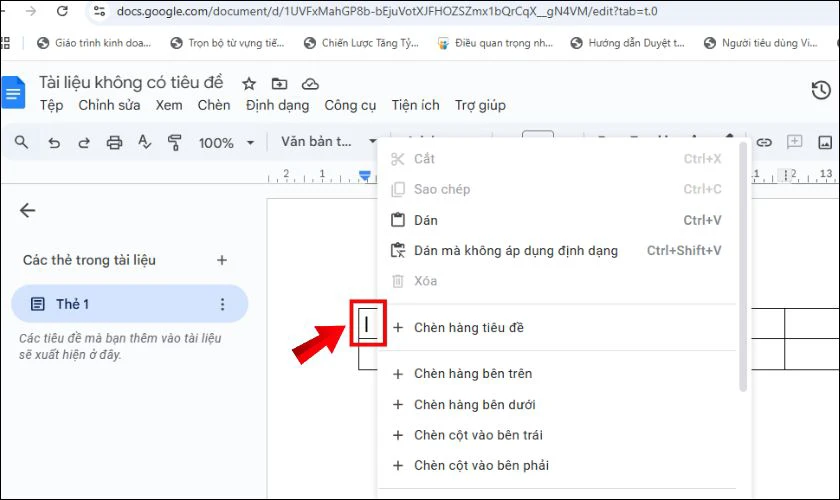The height and width of the screenshot is (500, 840).
Task: Open the Tiện ích menu
Action: click(x=415, y=105)
